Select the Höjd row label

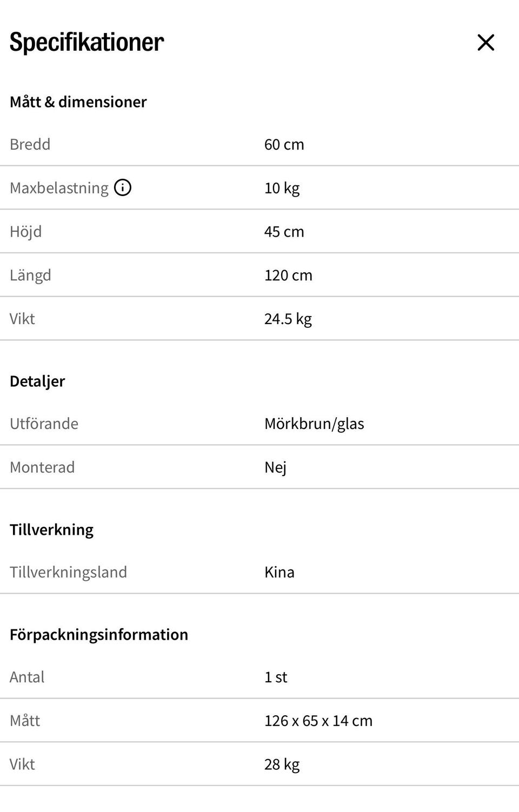tap(25, 231)
